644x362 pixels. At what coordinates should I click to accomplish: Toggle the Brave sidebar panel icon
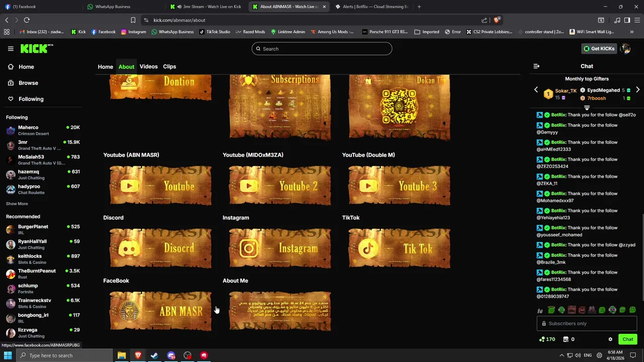point(627,20)
